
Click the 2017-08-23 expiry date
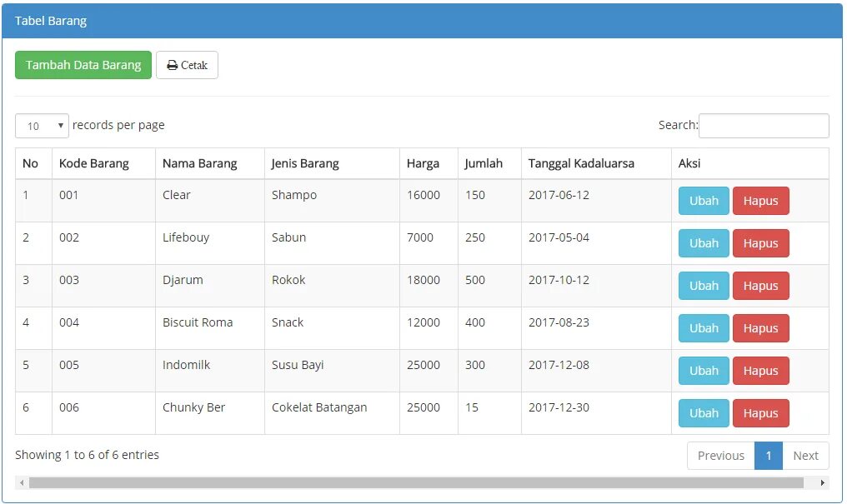click(x=559, y=322)
